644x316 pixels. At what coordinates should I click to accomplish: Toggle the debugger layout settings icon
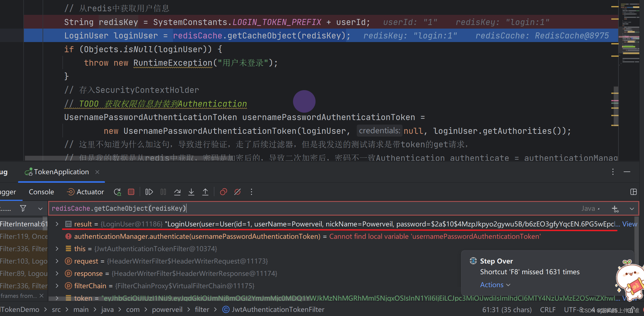point(634,192)
